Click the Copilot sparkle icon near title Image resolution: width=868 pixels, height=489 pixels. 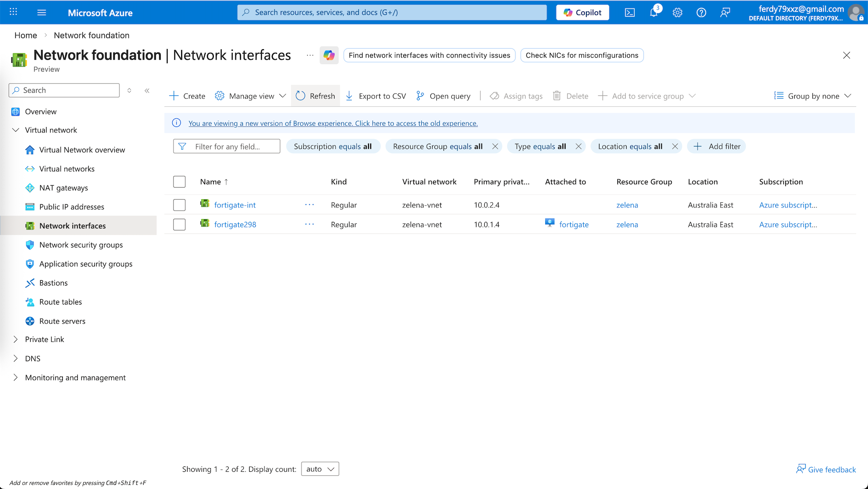[x=329, y=55]
